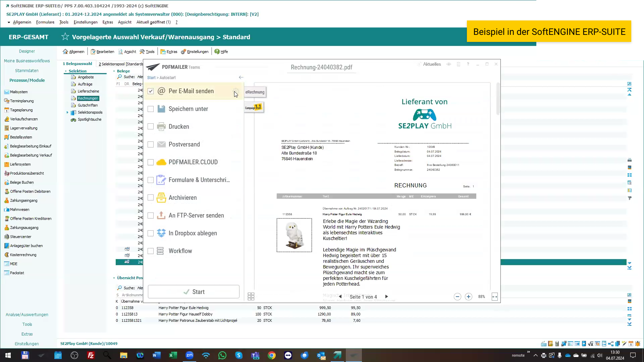Open the page thumbnail grid view
The image size is (644, 362).
pos(251,296)
